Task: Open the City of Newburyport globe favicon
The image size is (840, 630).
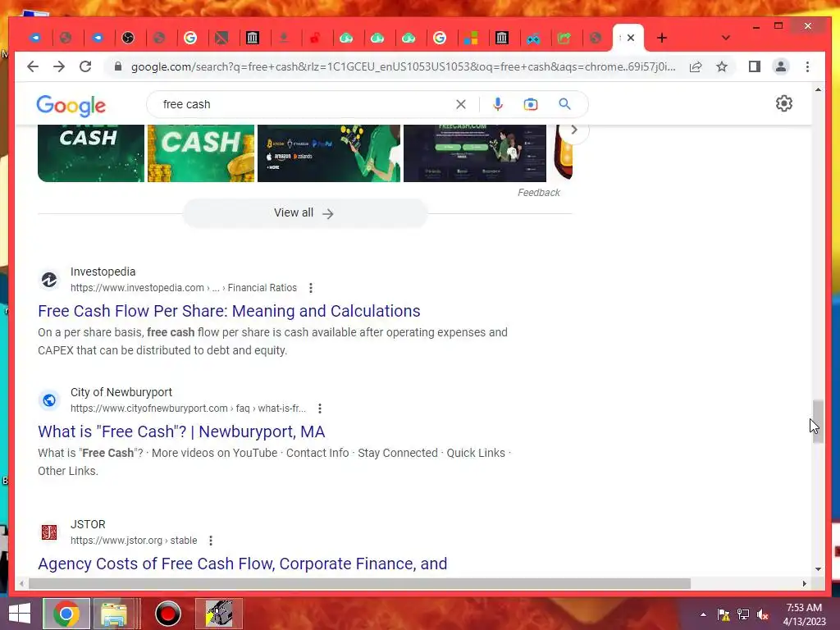Action: click(x=49, y=400)
